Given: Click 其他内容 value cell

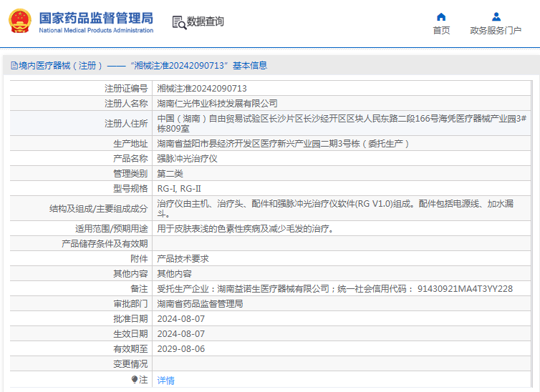Looking at the screenshot, I should (x=174, y=274).
